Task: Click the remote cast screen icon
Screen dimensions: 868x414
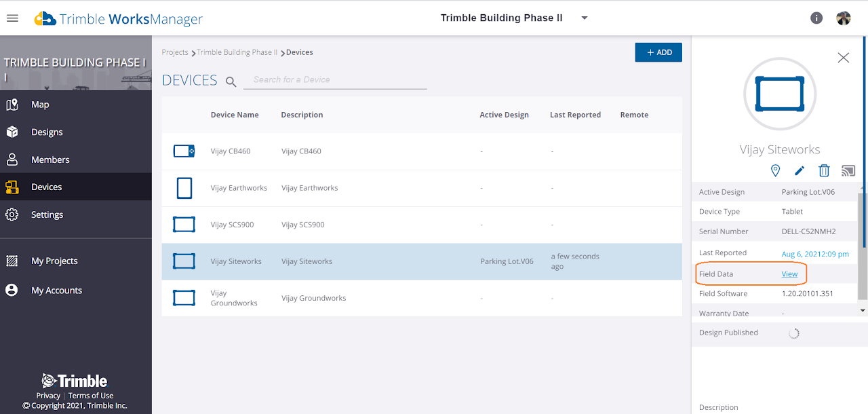Action: [848, 170]
